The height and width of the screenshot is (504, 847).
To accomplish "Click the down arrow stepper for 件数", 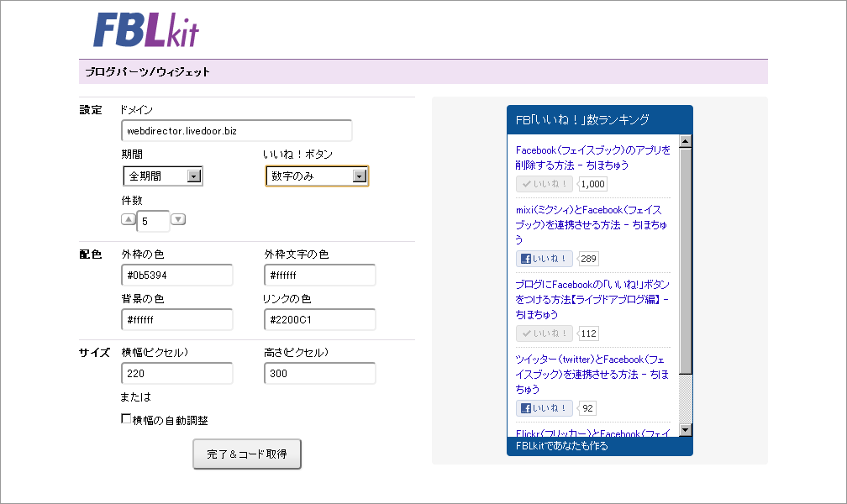I will [178, 219].
